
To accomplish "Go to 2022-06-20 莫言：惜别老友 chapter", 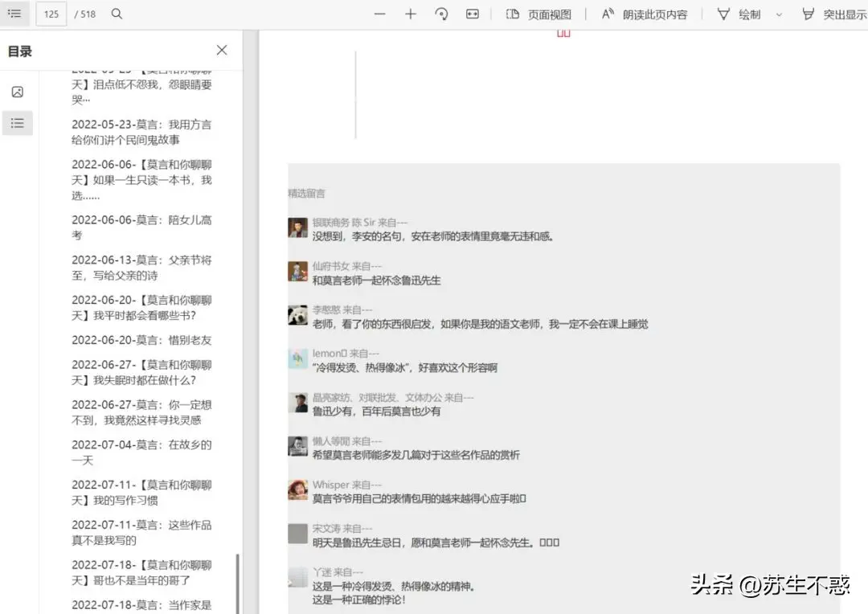I will (x=141, y=340).
